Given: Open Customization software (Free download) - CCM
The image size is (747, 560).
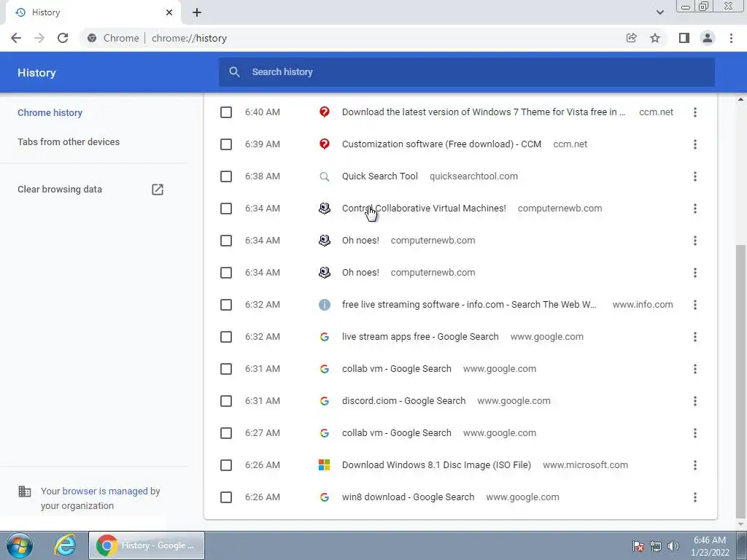Looking at the screenshot, I should (441, 144).
